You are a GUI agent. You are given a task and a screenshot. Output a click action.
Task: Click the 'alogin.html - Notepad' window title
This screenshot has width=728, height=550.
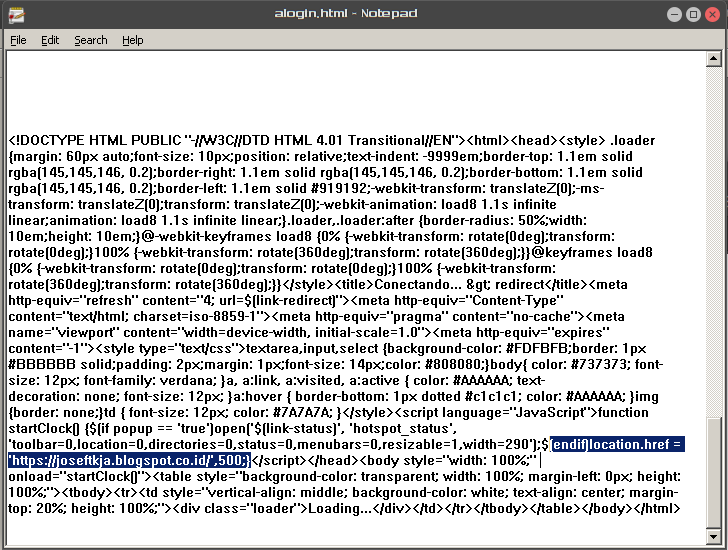[x=345, y=13]
